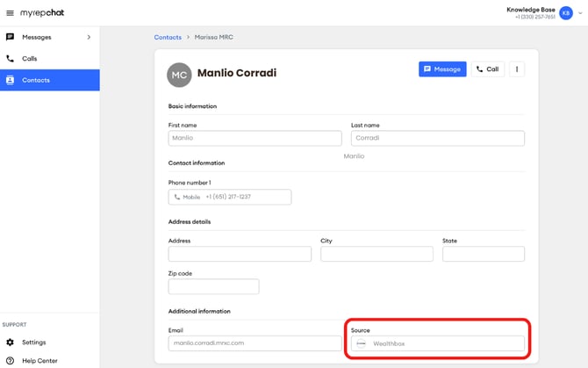Image resolution: width=588 pixels, height=368 pixels.
Task: Click the Contact information section heading
Action: (x=197, y=162)
